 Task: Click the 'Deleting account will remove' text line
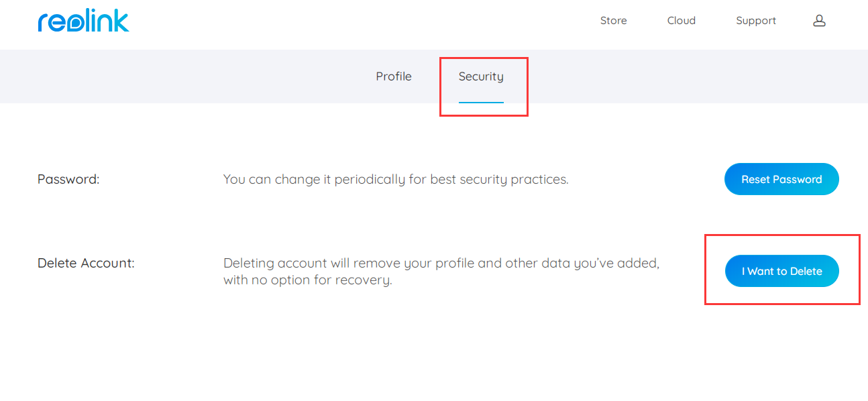(441, 263)
